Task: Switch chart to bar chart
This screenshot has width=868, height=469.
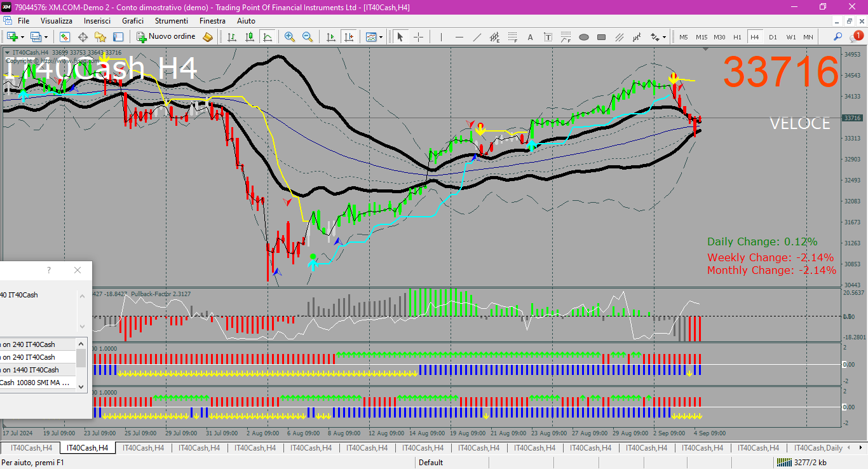Action: point(232,37)
